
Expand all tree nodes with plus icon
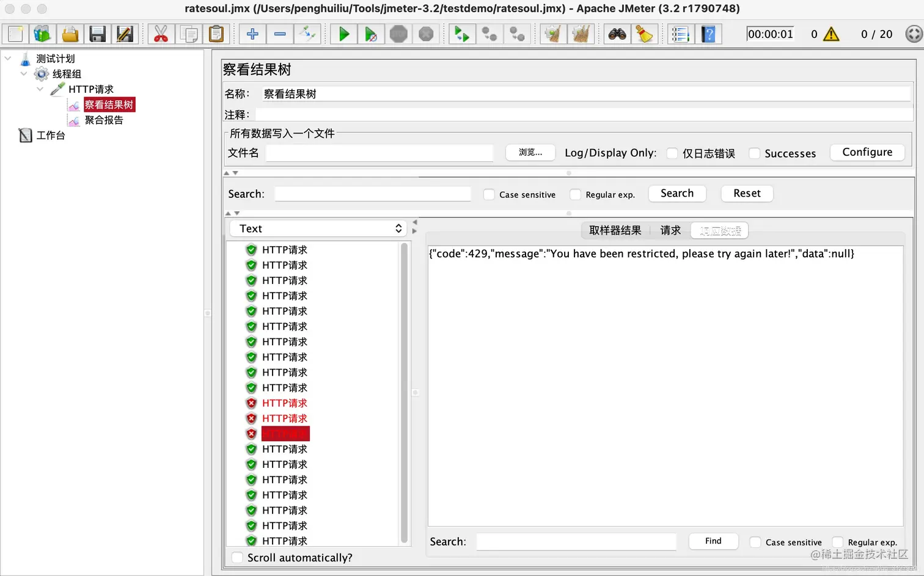point(252,34)
